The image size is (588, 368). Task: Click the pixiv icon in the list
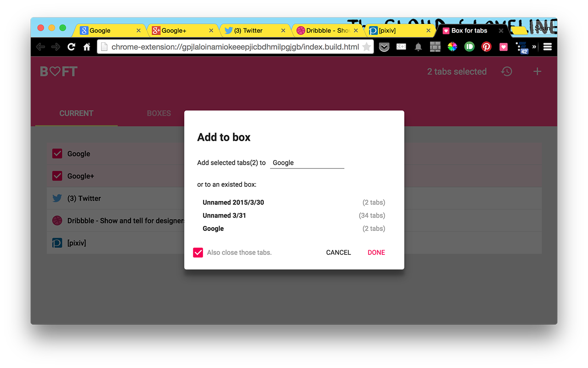coord(57,243)
